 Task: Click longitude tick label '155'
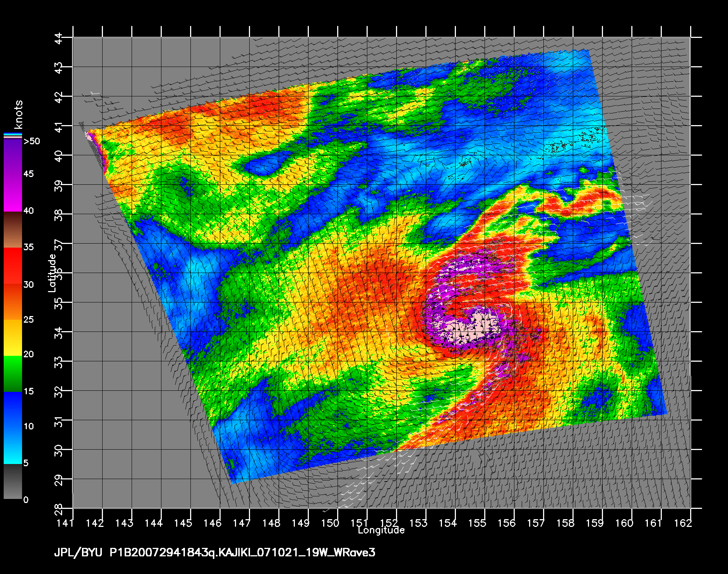pyautogui.click(x=477, y=523)
